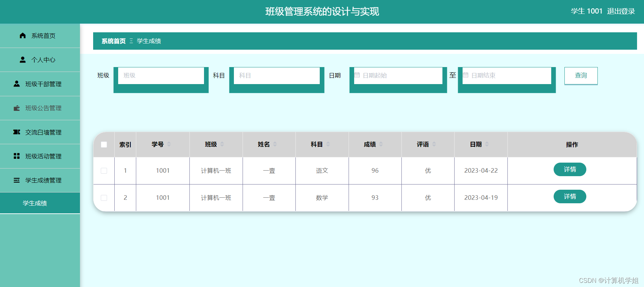
Task: Click 学生成绩 in the breadcrumb
Action: pyautogui.click(x=149, y=41)
